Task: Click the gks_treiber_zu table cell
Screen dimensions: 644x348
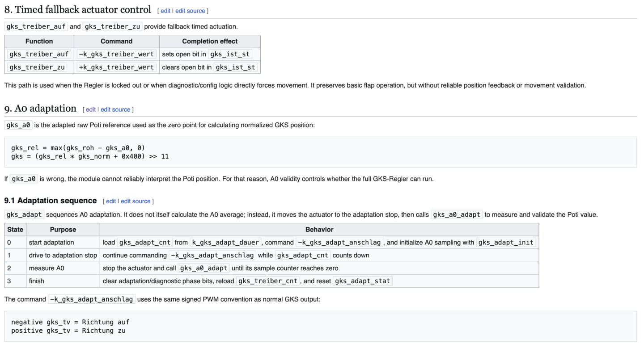Action: tap(39, 67)
